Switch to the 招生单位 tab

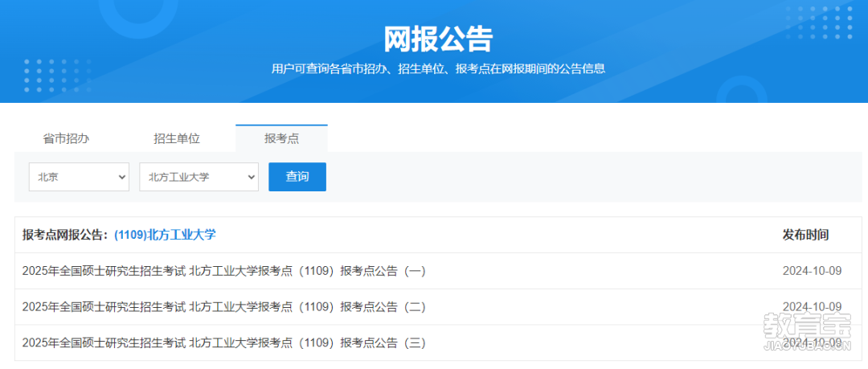pyautogui.click(x=177, y=138)
